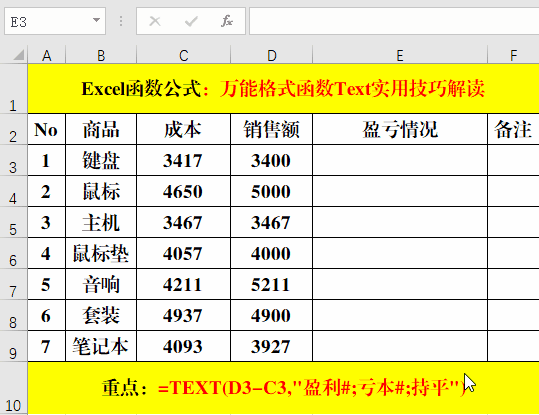Select column B header

[101, 55]
